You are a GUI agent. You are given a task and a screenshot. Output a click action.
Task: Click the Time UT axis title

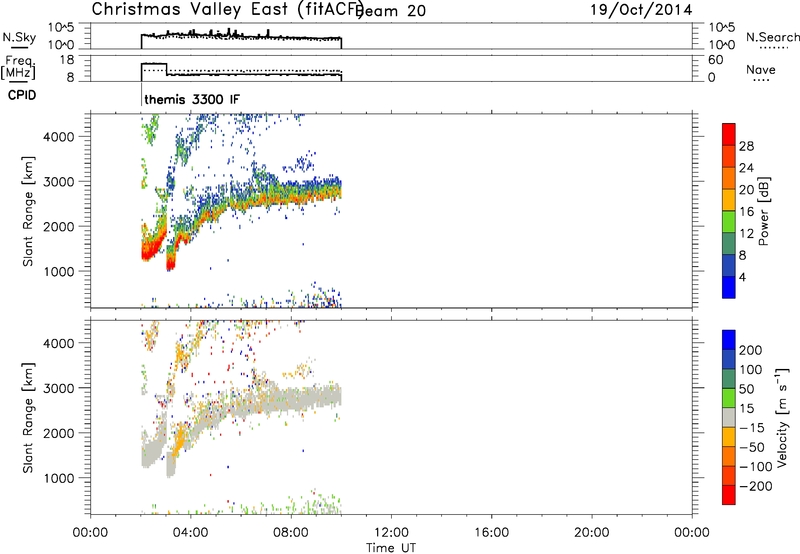(x=391, y=548)
